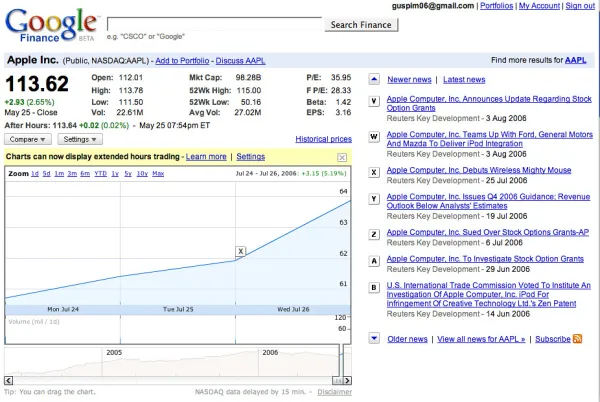Click the orange RSS feed icon
Viewport: 600px width, 402px height.
577,339
